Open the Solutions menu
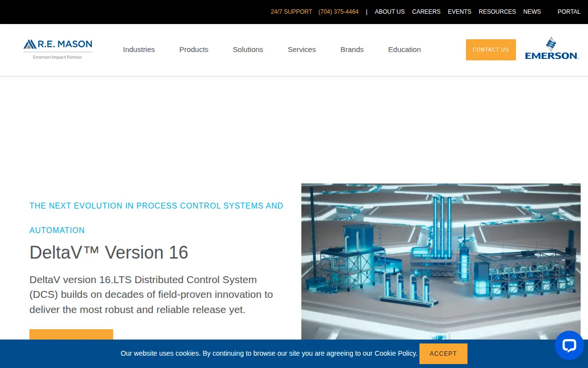The image size is (588, 368). point(248,50)
